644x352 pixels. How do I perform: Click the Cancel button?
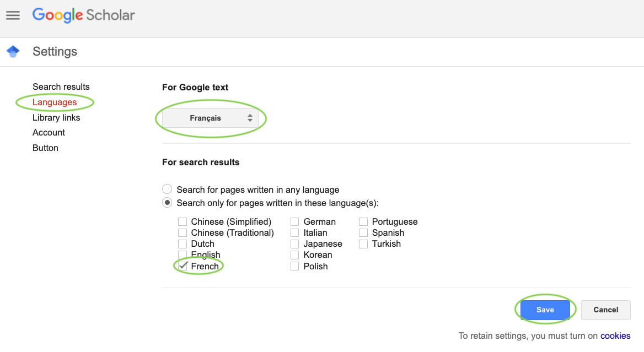(x=606, y=310)
